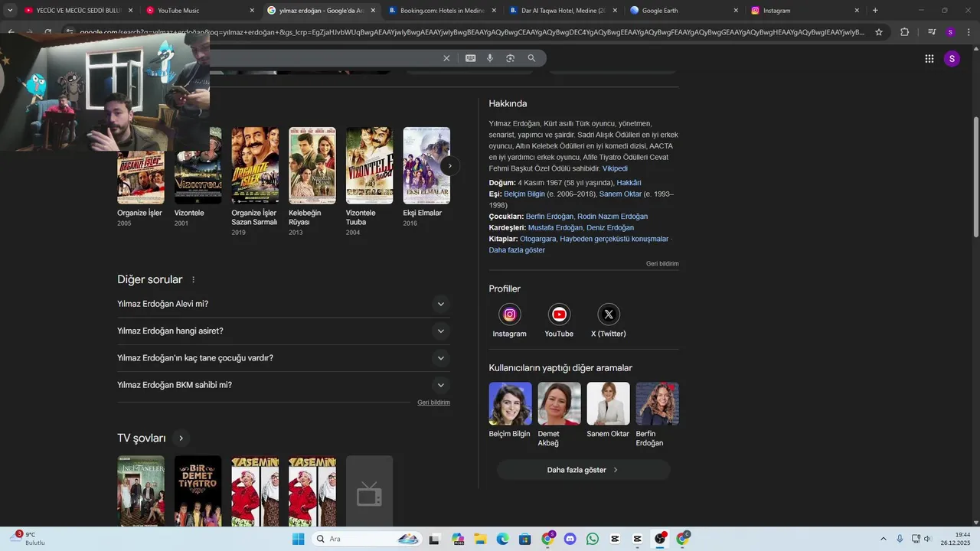980x551 pixels.
Task: Expand question about kaç tane çocuğu vardır
Action: click(283, 358)
